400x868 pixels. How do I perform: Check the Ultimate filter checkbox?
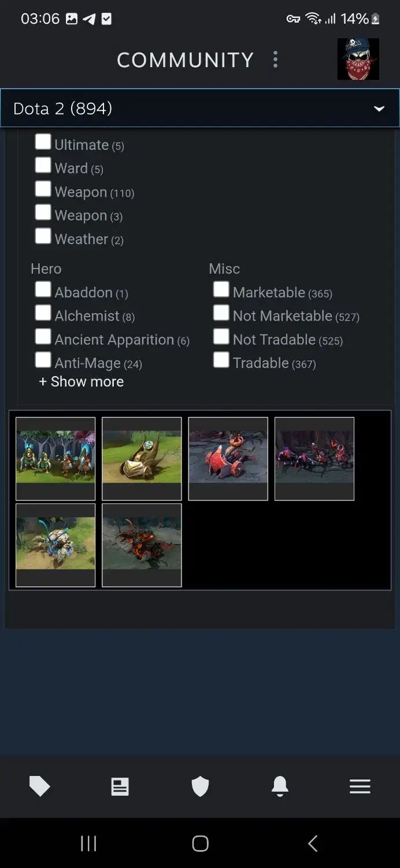tap(43, 142)
